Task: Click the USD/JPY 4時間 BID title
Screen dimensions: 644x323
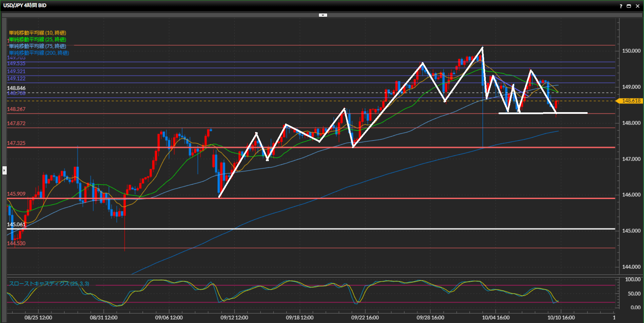Action: (x=25, y=5)
